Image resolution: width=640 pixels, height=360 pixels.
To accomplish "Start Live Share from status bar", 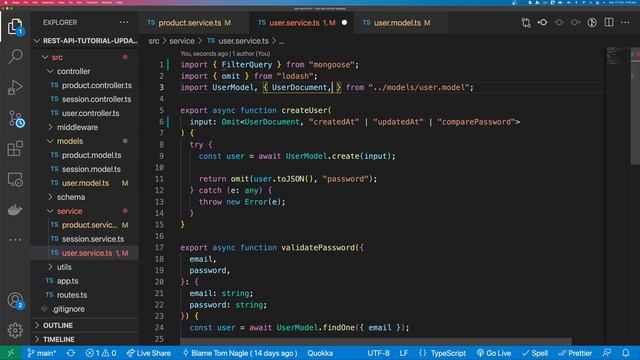I will click(149, 353).
